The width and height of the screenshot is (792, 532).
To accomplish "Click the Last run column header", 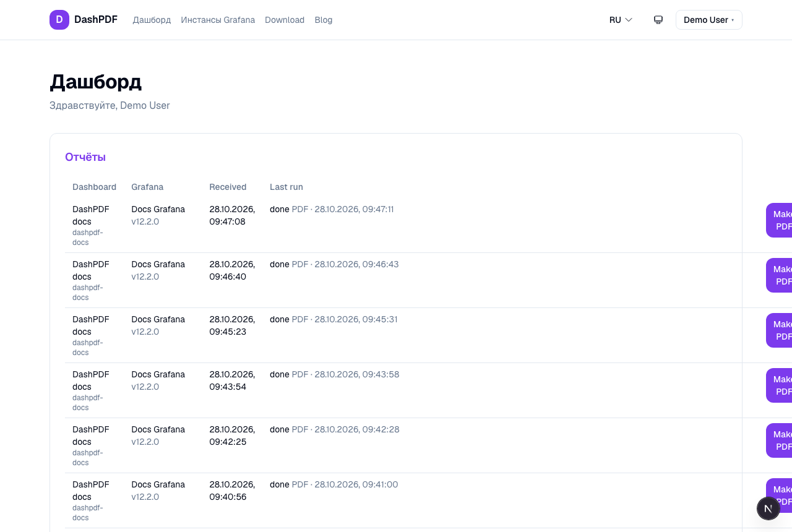I will (286, 187).
